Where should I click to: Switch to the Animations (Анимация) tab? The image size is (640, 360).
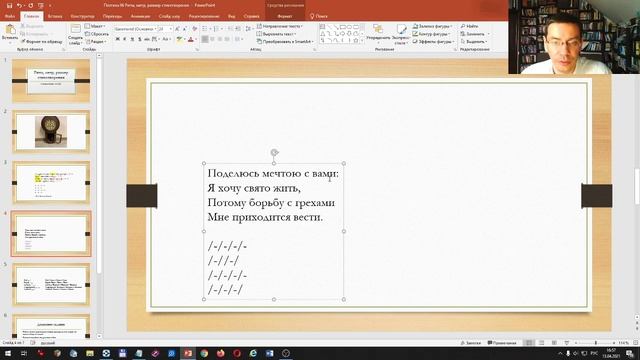tap(140, 16)
